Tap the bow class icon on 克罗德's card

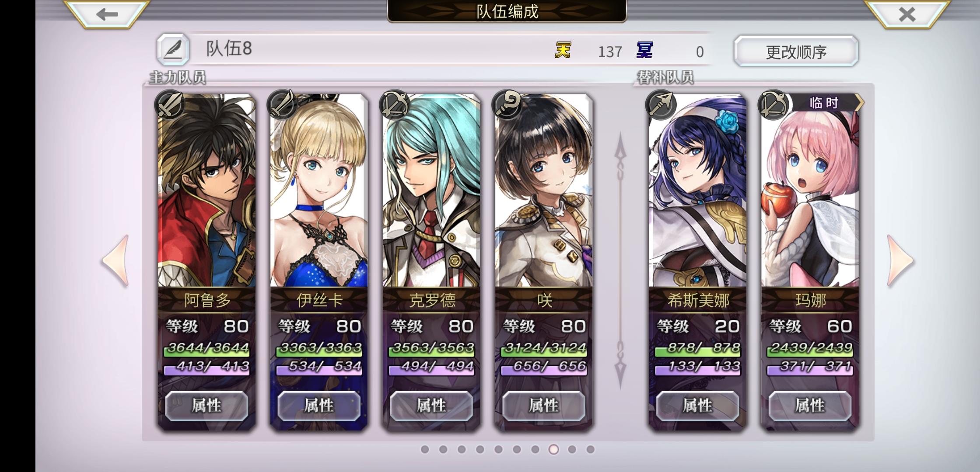[x=395, y=105]
